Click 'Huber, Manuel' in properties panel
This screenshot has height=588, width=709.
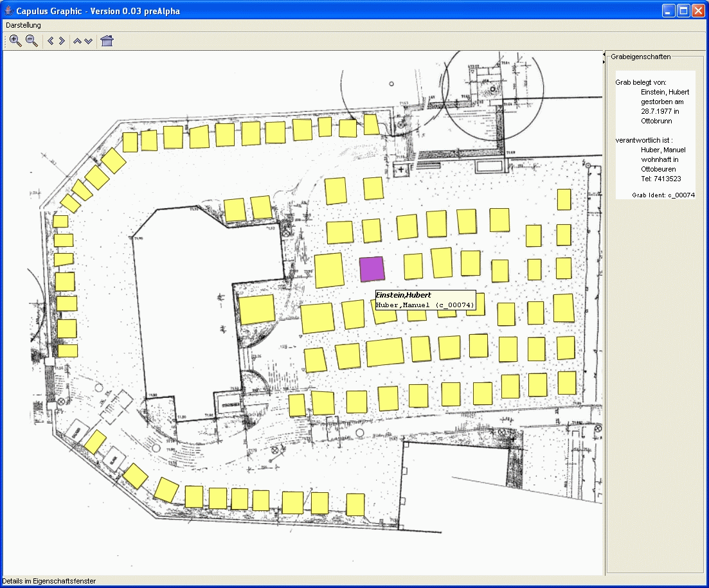[x=663, y=150]
